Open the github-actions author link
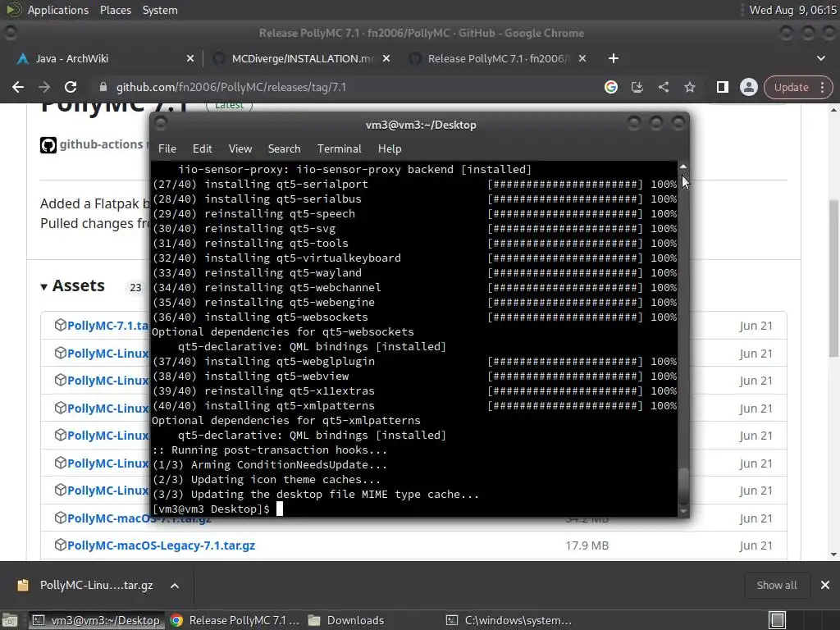Image resolution: width=840 pixels, height=630 pixels. click(101, 144)
